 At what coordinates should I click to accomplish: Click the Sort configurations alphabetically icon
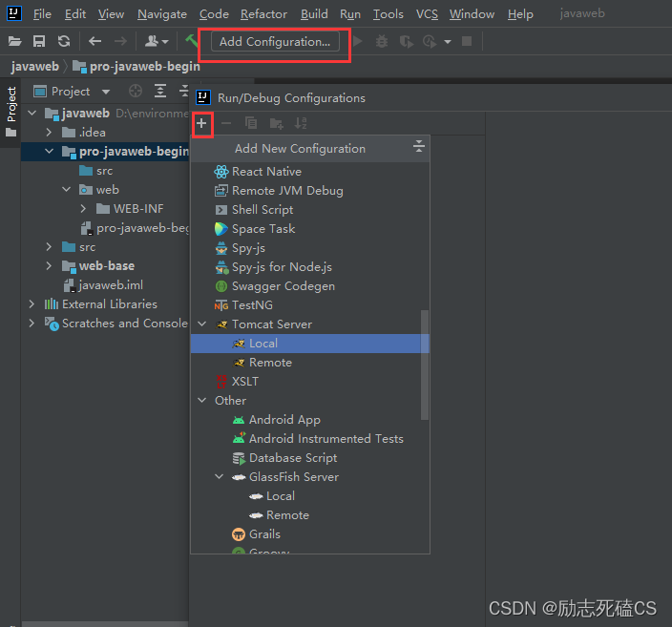[301, 123]
